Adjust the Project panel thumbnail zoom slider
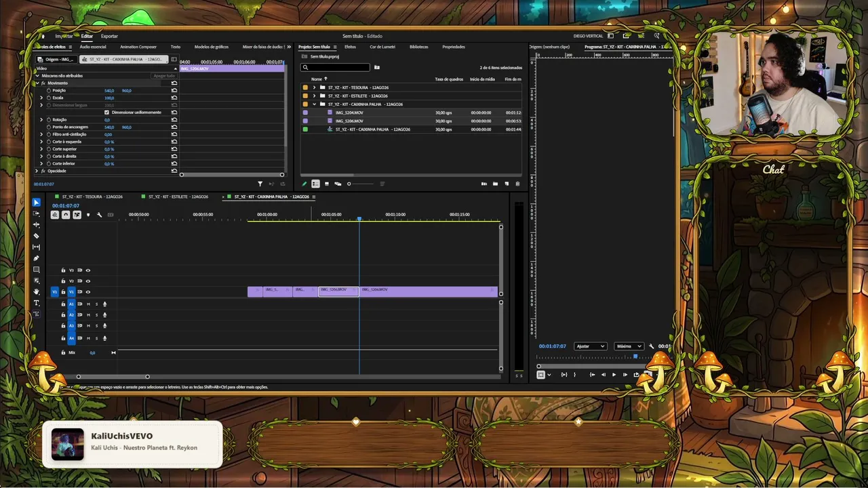 pyautogui.click(x=360, y=184)
